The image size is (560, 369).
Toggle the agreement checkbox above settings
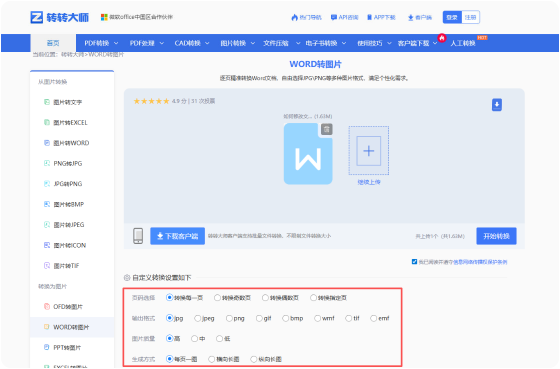[414, 261]
